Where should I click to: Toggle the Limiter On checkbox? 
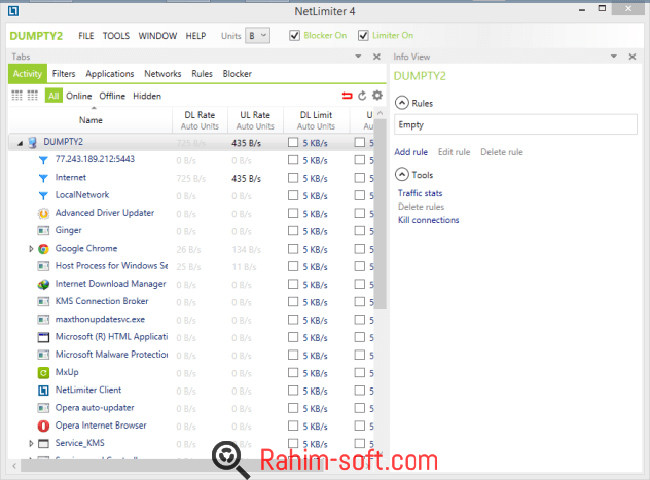pyautogui.click(x=363, y=36)
